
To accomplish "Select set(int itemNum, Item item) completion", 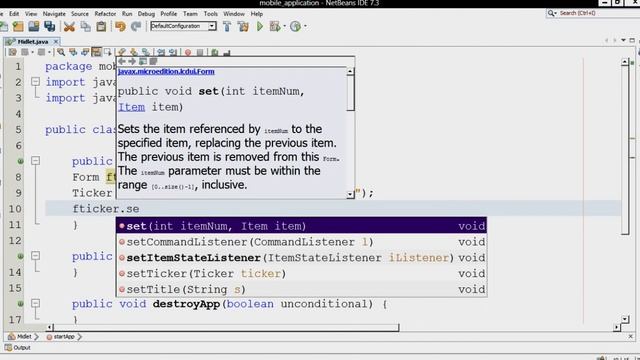I will click(x=301, y=226).
